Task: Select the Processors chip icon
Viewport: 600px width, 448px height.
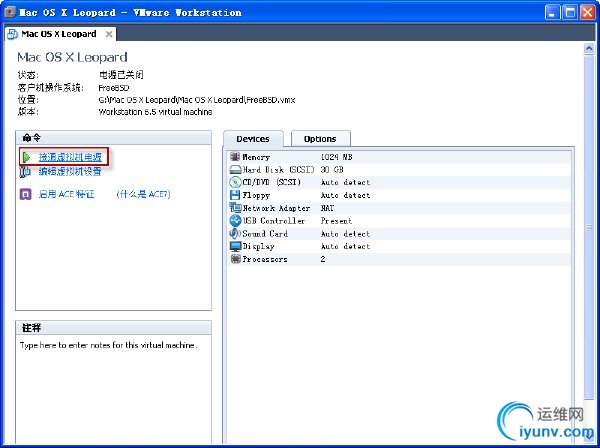Action: click(x=235, y=259)
